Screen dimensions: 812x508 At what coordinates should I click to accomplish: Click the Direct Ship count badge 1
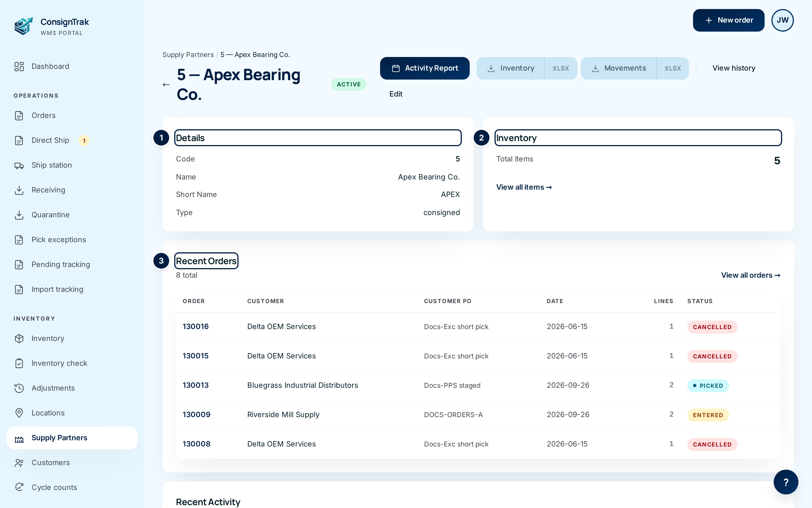tap(84, 141)
